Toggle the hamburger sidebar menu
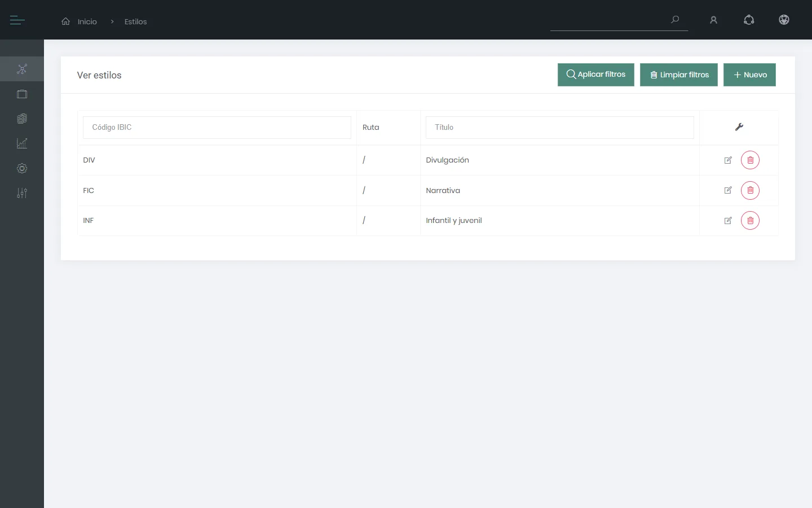812x508 pixels. pyautogui.click(x=17, y=20)
